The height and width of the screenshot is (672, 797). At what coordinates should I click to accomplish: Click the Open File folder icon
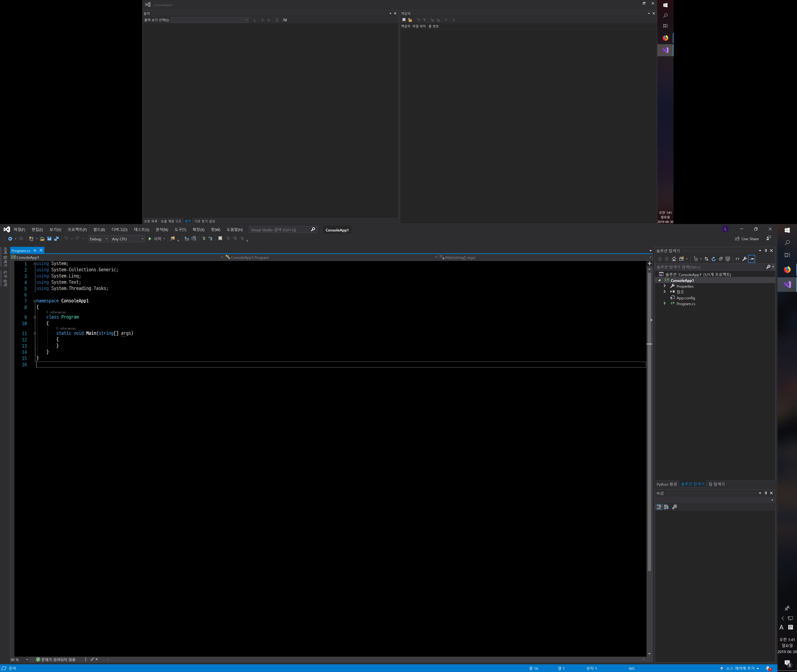(x=42, y=239)
